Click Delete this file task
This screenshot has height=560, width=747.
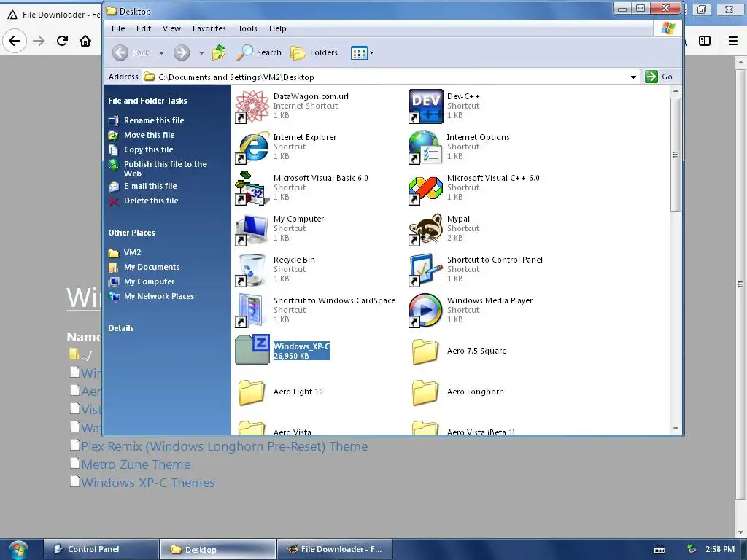pos(151,201)
